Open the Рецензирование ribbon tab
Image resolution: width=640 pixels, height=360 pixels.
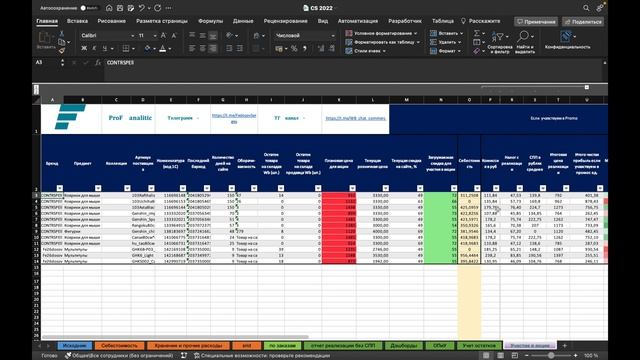285,21
